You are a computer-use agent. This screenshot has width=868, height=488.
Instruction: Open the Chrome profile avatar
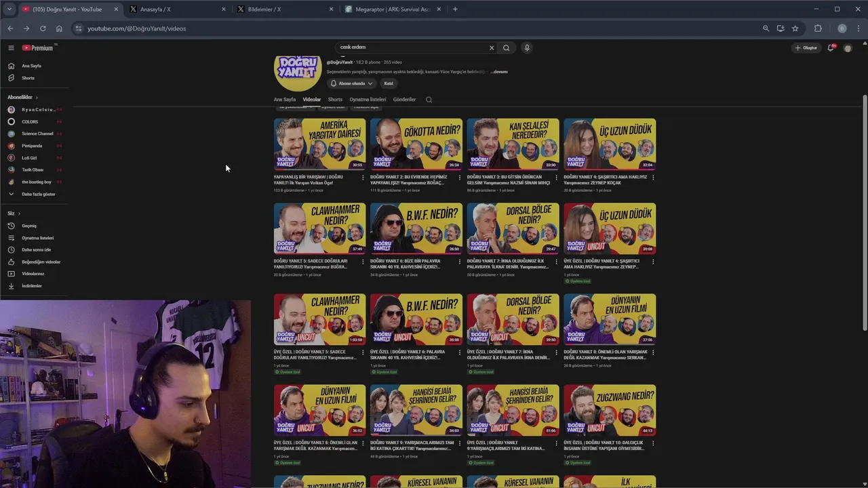tap(842, 28)
